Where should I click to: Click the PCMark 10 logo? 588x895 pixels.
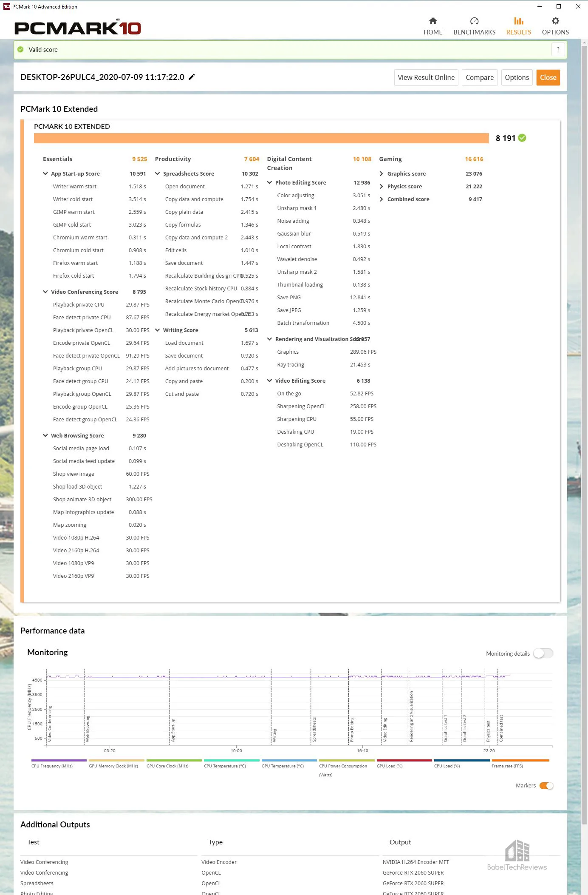point(78,28)
